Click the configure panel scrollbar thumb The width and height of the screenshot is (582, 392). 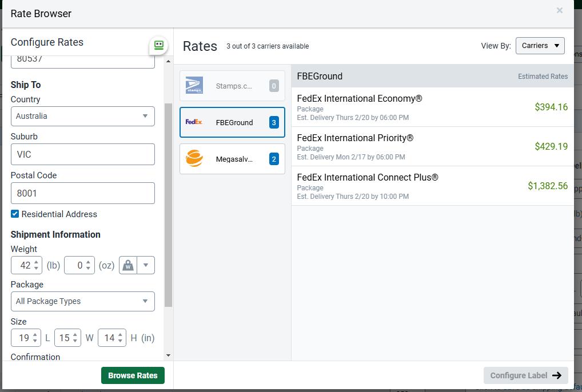coord(168,205)
